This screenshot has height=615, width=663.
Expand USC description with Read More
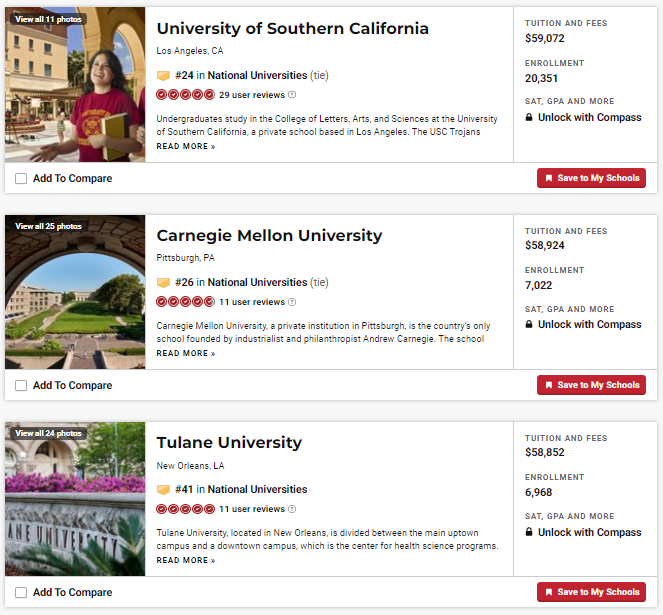pyautogui.click(x=185, y=147)
